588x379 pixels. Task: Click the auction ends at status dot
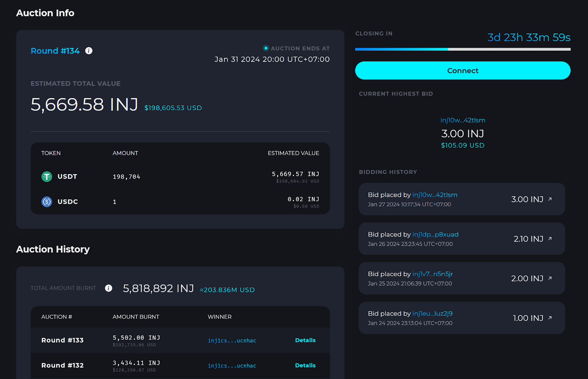click(266, 48)
